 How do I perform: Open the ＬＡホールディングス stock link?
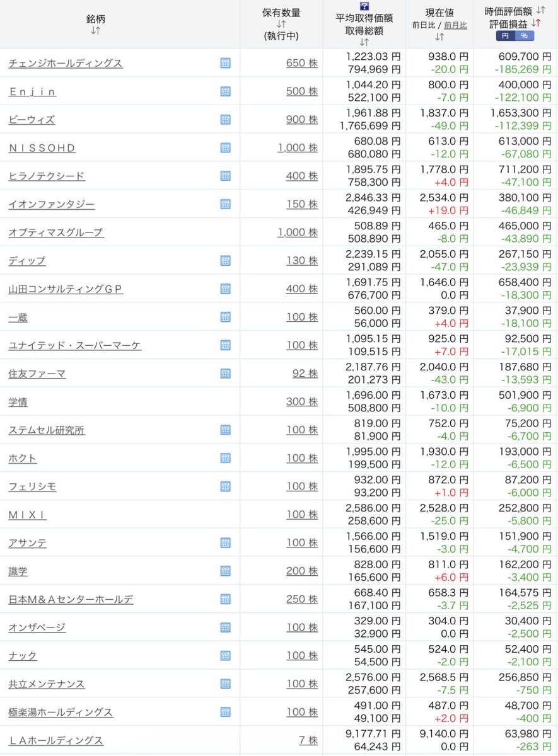[x=56, y=740]
